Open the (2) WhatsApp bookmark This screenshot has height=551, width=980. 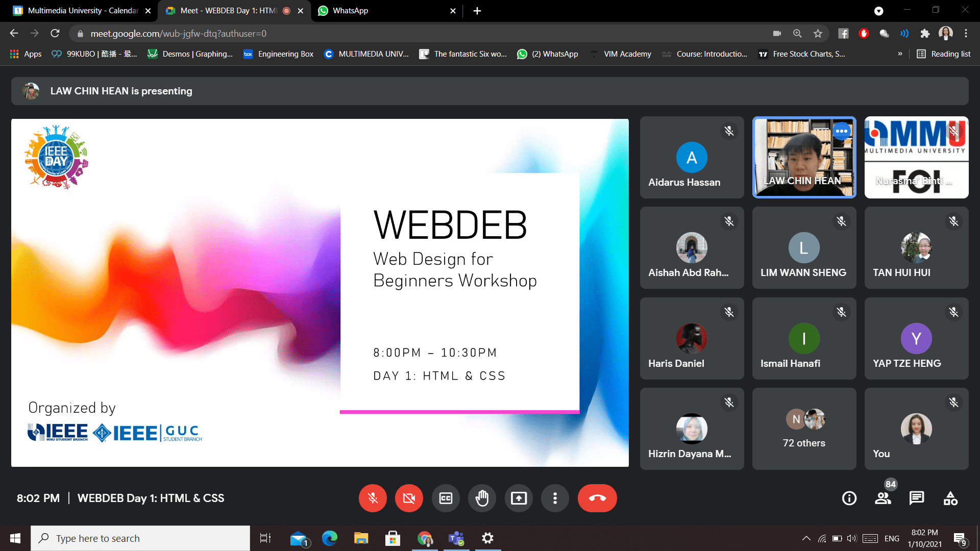click(x=548, y=54)
